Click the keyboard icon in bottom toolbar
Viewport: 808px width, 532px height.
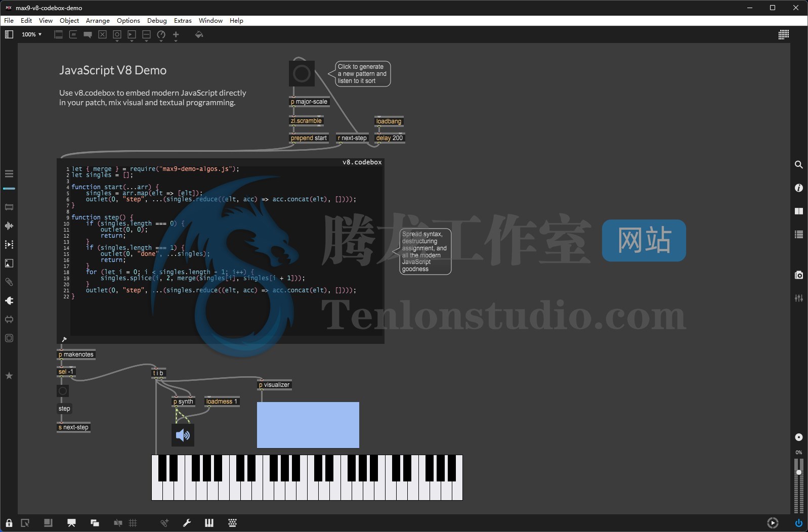click(233, 523)
